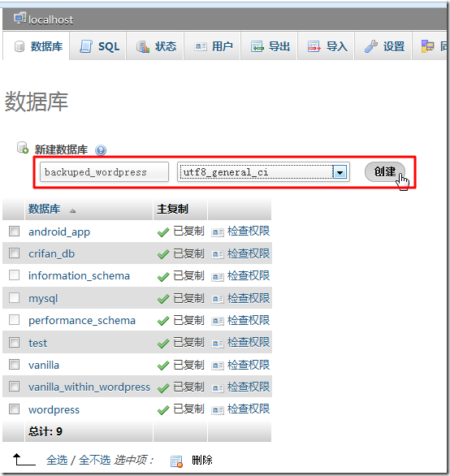Click the privileges icon in the crifan_db row
Image resolution: width=450 pixels, height=476 pixels.
pyautogui.click(x=218, y=254)
